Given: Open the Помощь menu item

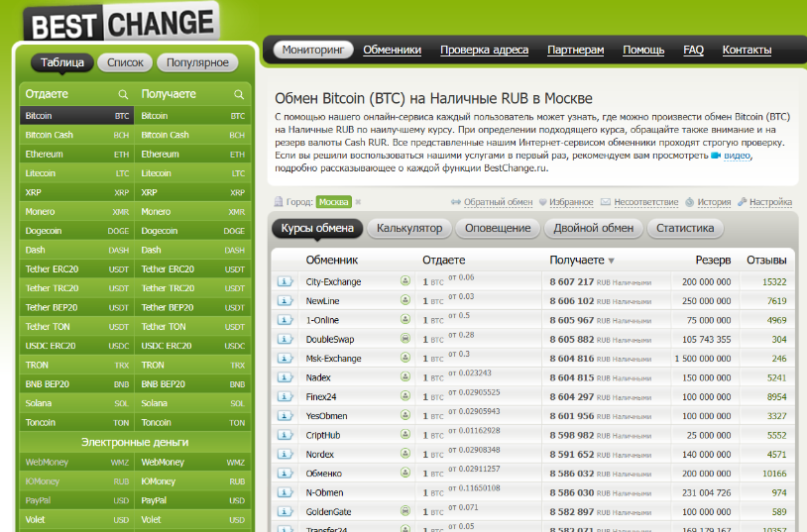Looking at the screenshot, I should 643,50.
